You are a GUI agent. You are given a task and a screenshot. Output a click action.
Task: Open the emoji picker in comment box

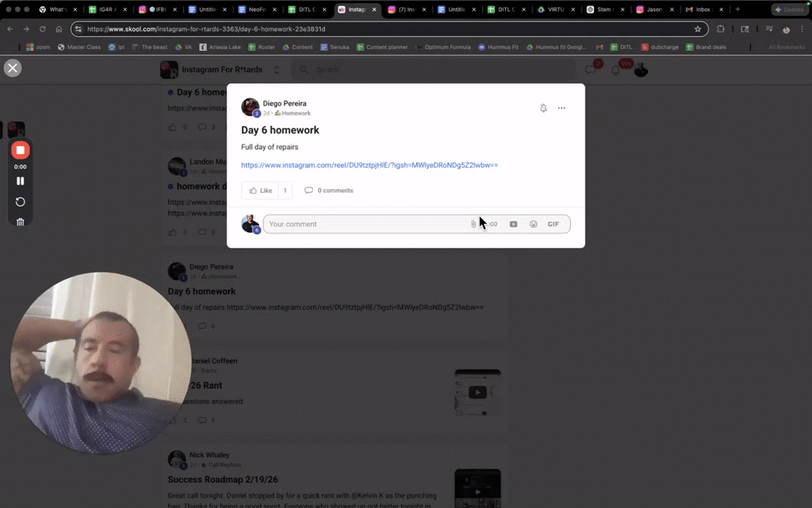tap(534, 224)
